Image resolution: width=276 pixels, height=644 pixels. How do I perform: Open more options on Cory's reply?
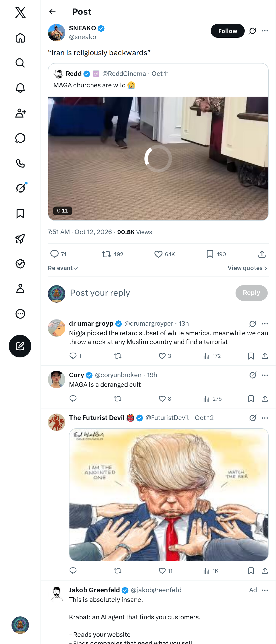pos(265,375)
